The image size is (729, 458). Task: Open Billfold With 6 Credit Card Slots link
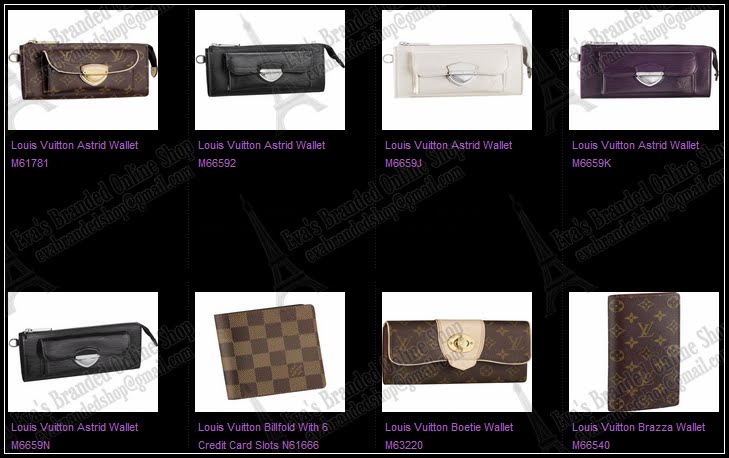[x=263, y=436]
